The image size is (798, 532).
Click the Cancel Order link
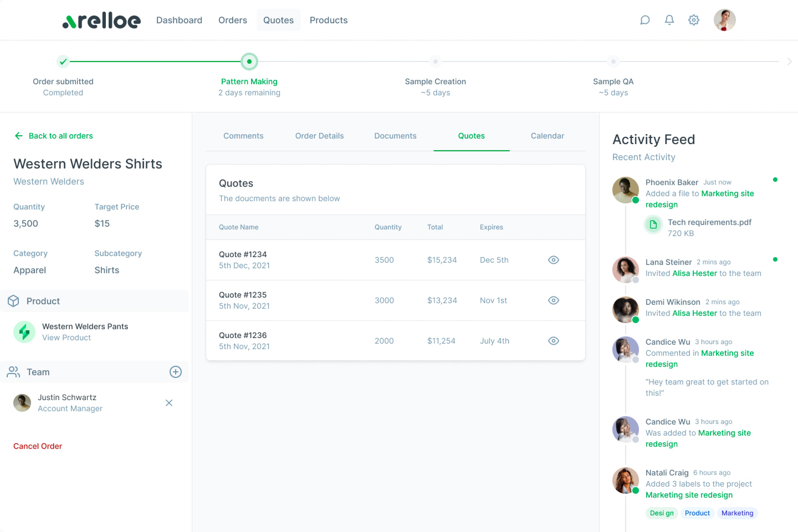coord(38,446)
